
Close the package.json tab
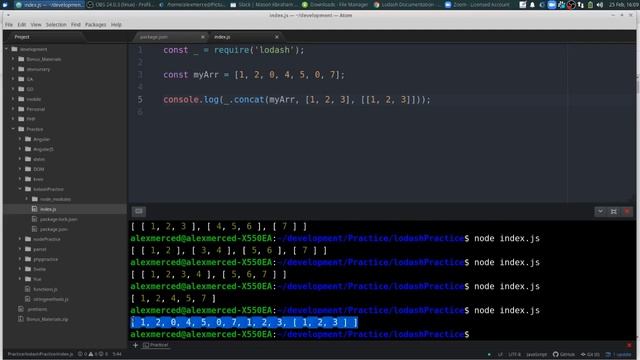click(203, 37)
